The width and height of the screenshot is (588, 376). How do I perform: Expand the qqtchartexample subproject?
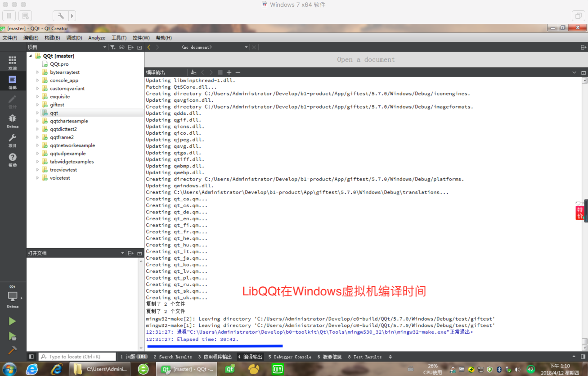[38, 121]
